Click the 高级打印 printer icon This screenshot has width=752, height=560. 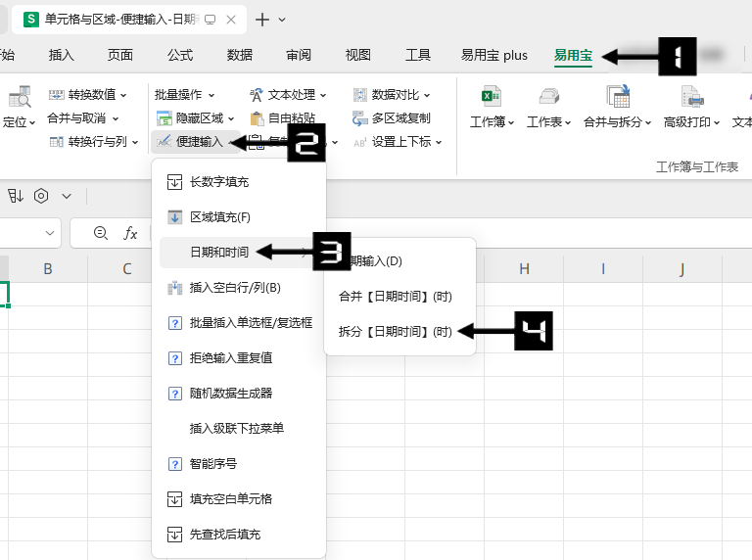click(692, 96)
